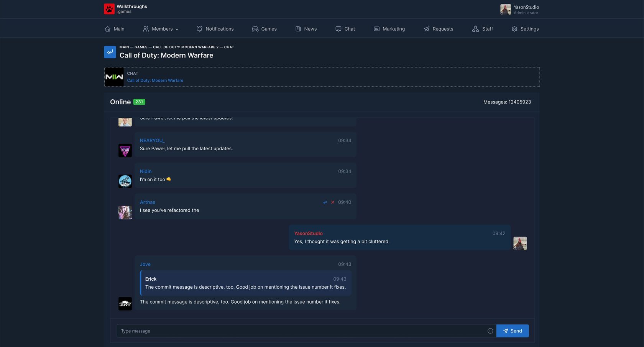Click NEARYOU_ avatar image
Image resolution: width=644 pixels, height=347 pixels.
click(x=125, y=150)
